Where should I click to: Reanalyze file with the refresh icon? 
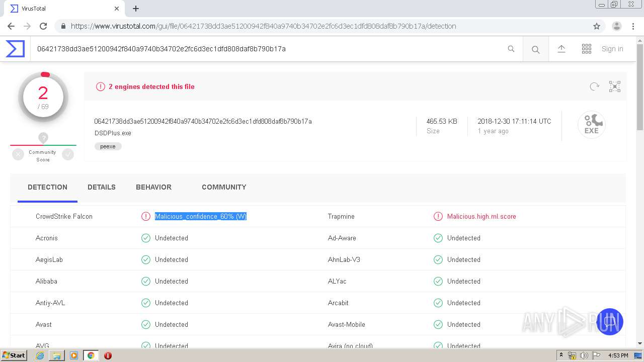tap(594, 86)
